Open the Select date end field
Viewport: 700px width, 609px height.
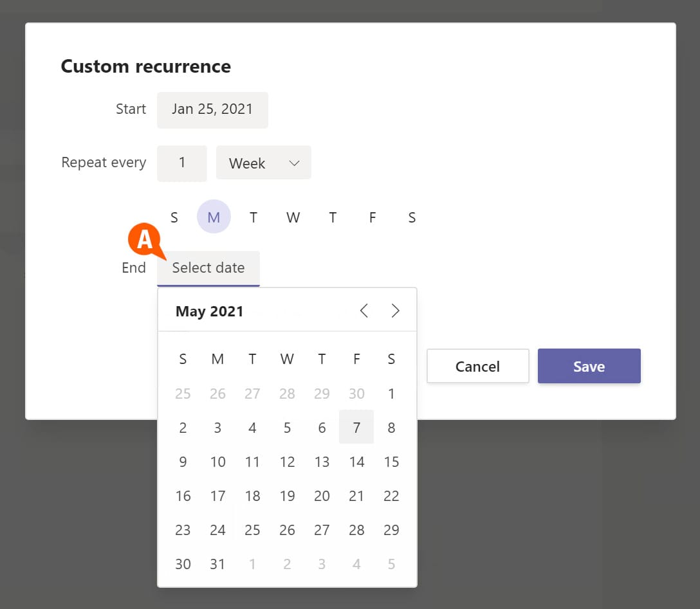208,268
